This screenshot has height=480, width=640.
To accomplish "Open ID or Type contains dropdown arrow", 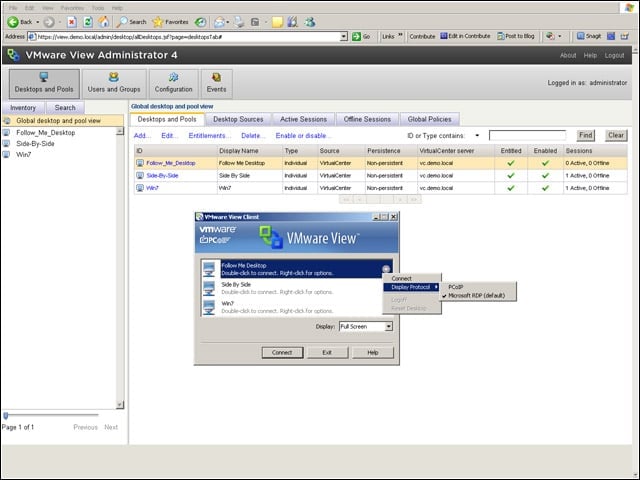I will 477,136.
